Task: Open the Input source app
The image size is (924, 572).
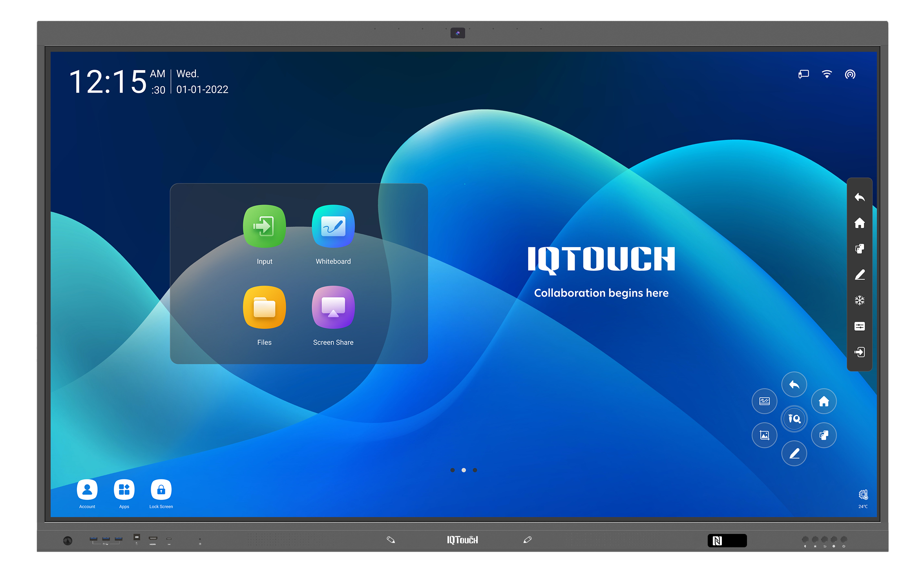Action: pos(264,226)
